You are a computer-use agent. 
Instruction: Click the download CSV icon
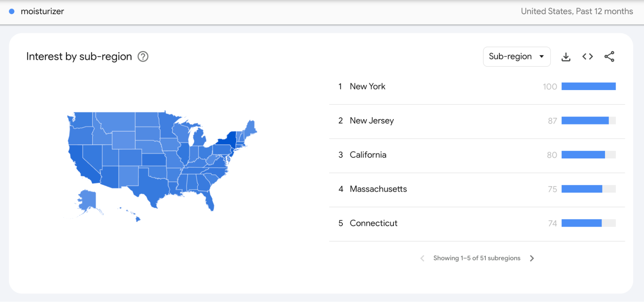(566, 56)
